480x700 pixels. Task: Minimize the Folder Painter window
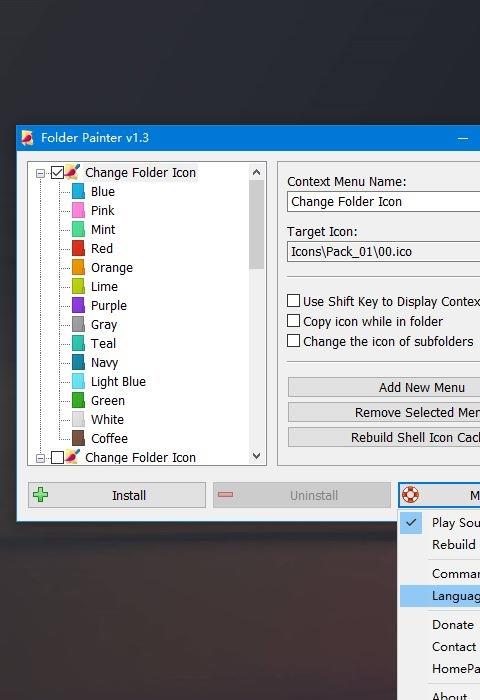click(463, 138)
